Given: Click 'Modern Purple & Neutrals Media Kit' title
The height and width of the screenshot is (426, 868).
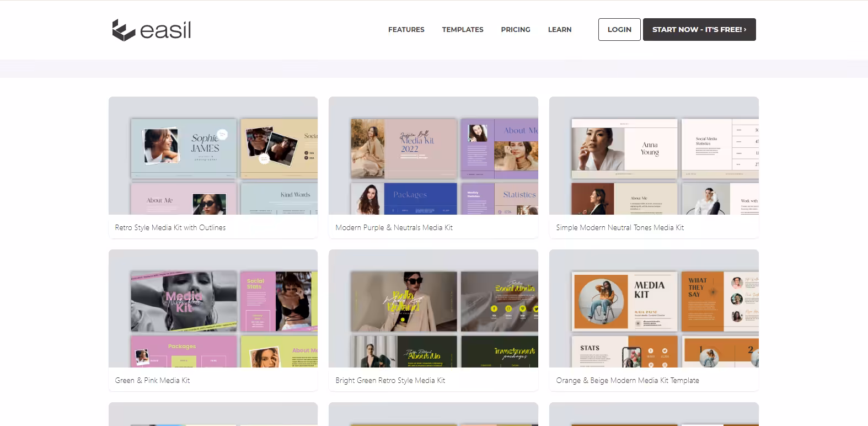Looking at the screenshot, I should pyautogui.click(x=394, y=227).
